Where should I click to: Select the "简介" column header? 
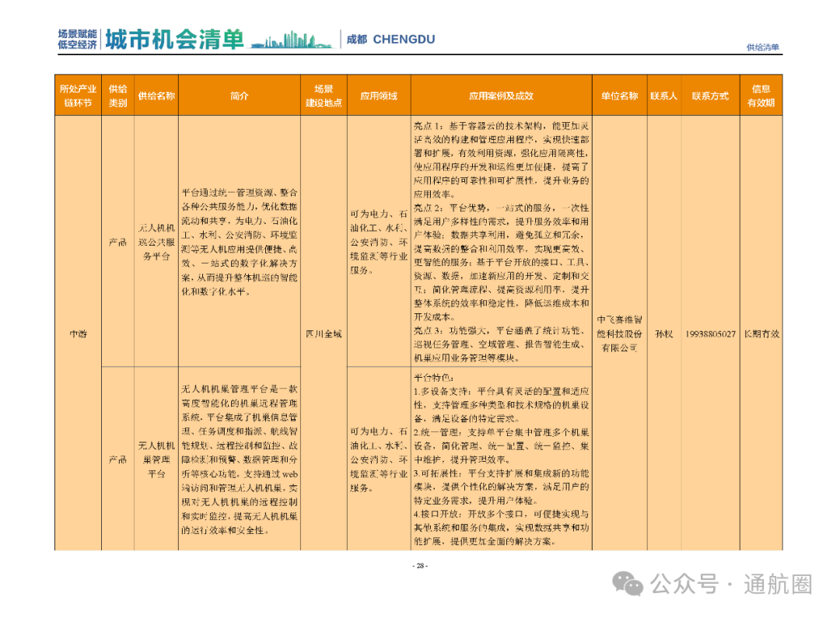[x=240, y=96]
